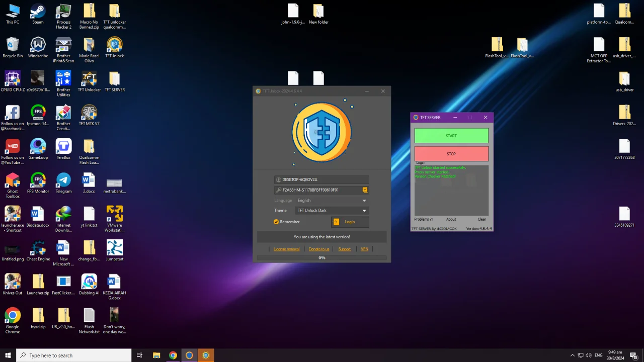
Task: Select the Process Hacker 2 desktop icon
Action: [63, 17]
